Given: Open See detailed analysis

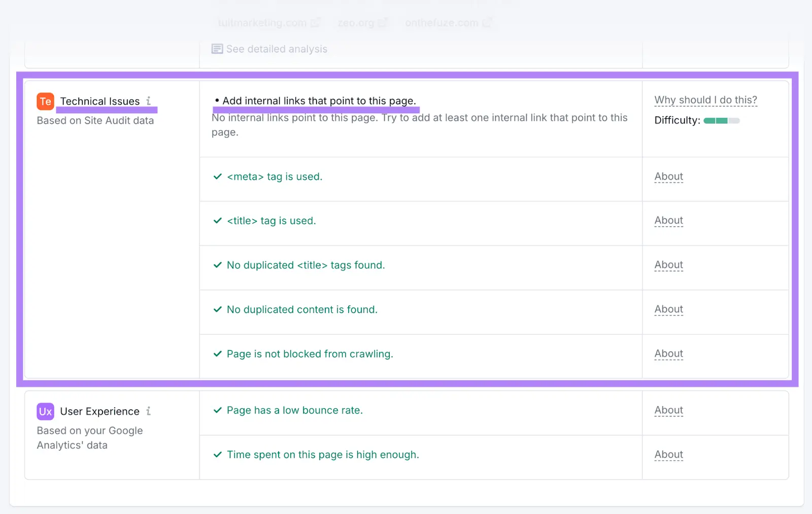Looking at the screenshot, I should point(277,49).
